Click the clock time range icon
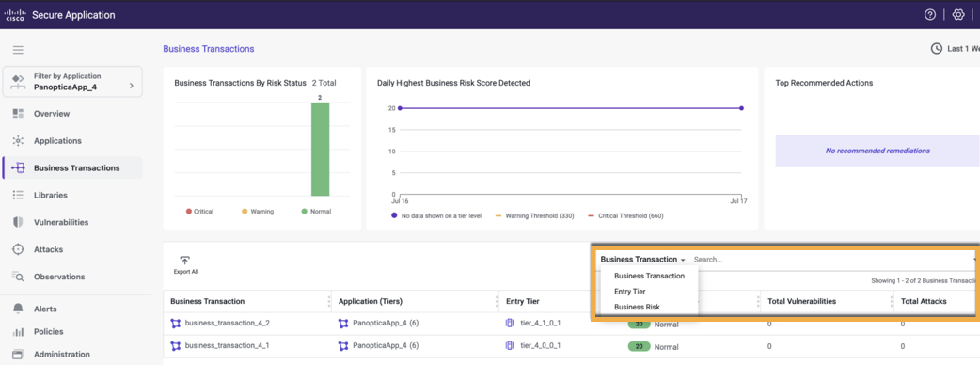This screenshot has width=980, height=365. point(936,49)
